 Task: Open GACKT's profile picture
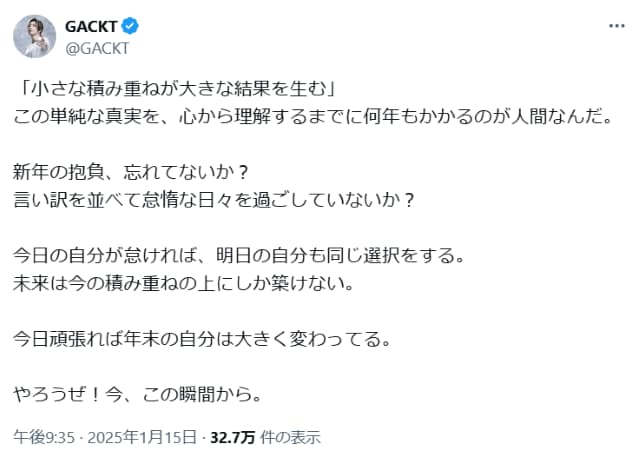coord(34,36)
